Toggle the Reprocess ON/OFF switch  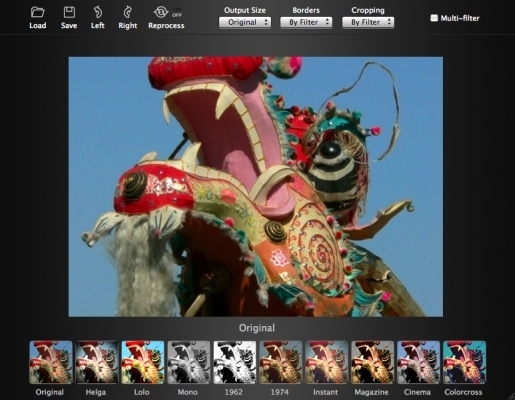[x=177, y=12]
